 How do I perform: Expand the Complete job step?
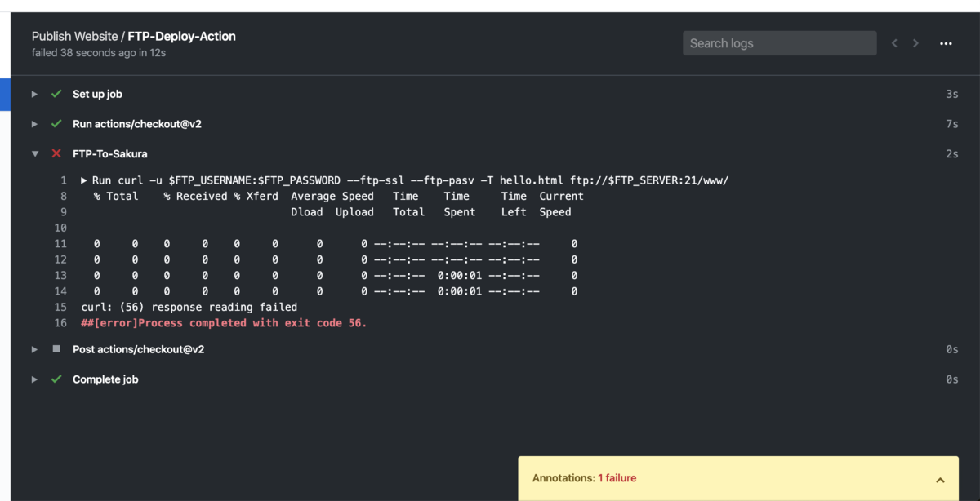click(x=34, y=379)
